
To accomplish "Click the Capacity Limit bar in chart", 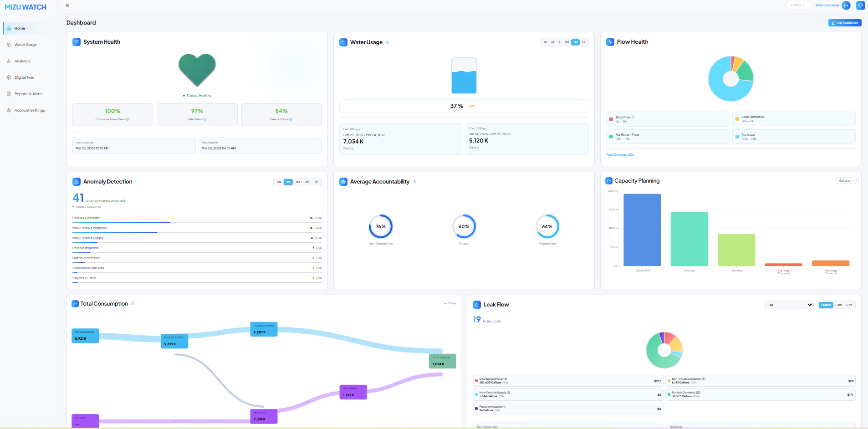I will (x=642, y=230).
